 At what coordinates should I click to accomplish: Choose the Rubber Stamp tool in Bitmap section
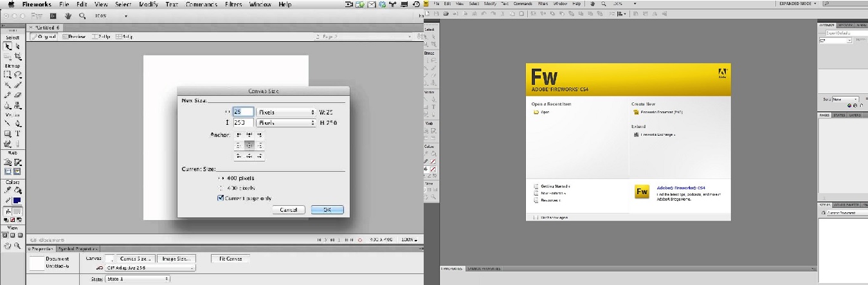coord(17,104)
